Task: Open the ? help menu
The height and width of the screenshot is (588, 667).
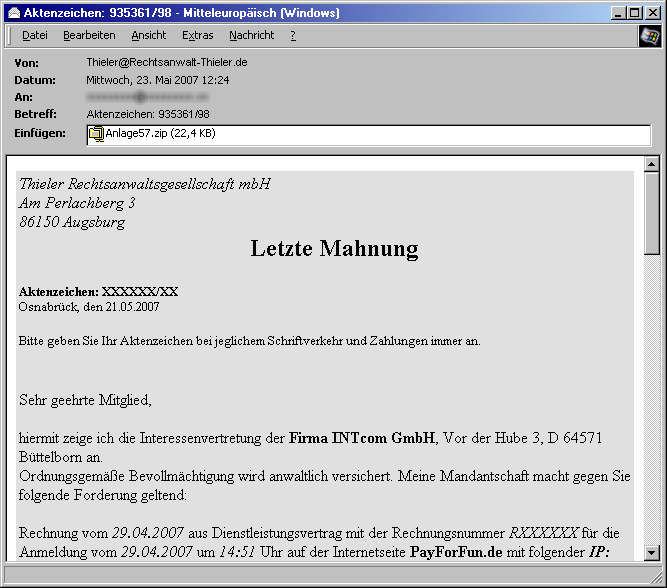Action: click(x=293, y=35)
